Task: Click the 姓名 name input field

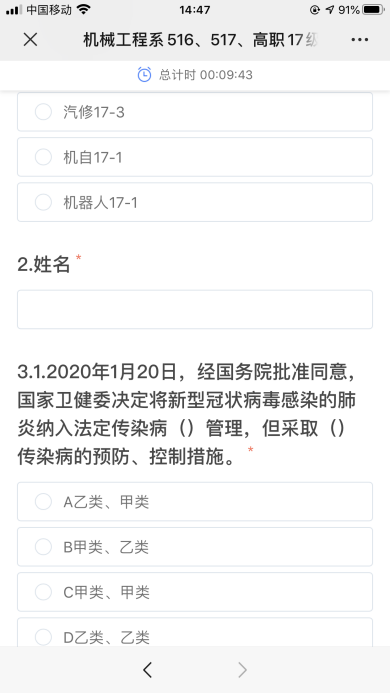Action: click(195, 309)
